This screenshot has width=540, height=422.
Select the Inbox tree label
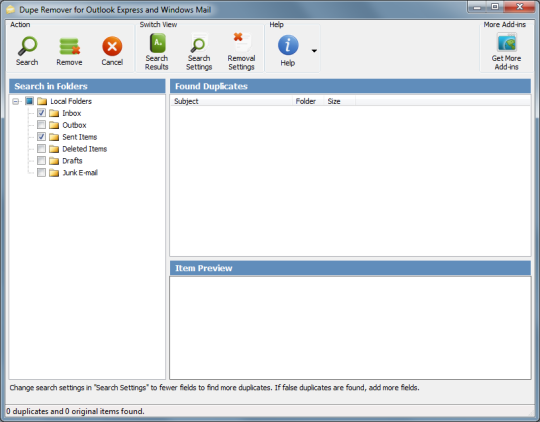coord(72,113)
